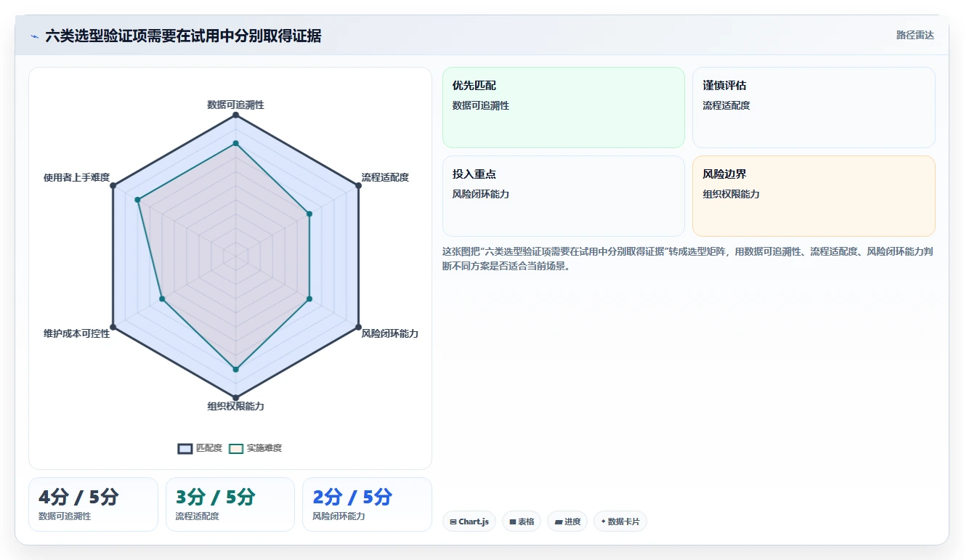Click 流程适配度 text in 谨慎评估 card
964x560 pixels.
[x=726, y=105]
